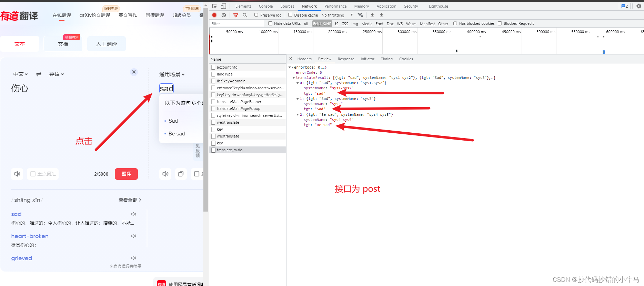This screenshot has width=644, height=286.
Task: Toggle the network filter funnel icon
Action: [236, 15]
